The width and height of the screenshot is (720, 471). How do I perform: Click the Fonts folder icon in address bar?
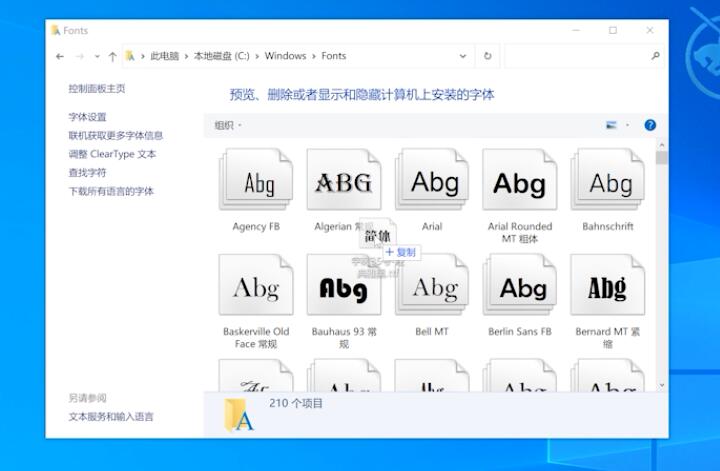tap(130, 56)
